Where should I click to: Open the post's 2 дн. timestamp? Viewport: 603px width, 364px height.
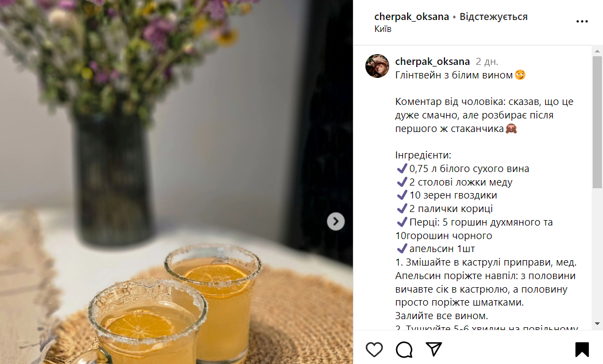[x=487, y=62]
